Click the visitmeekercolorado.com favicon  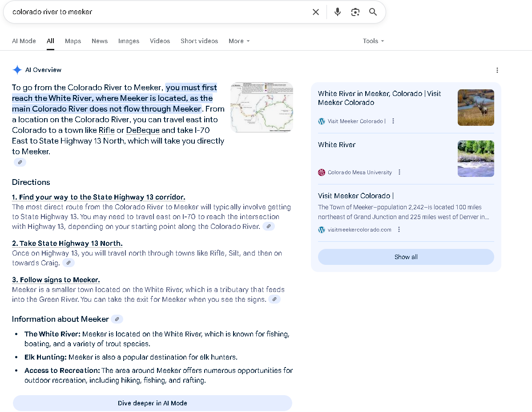321,230
